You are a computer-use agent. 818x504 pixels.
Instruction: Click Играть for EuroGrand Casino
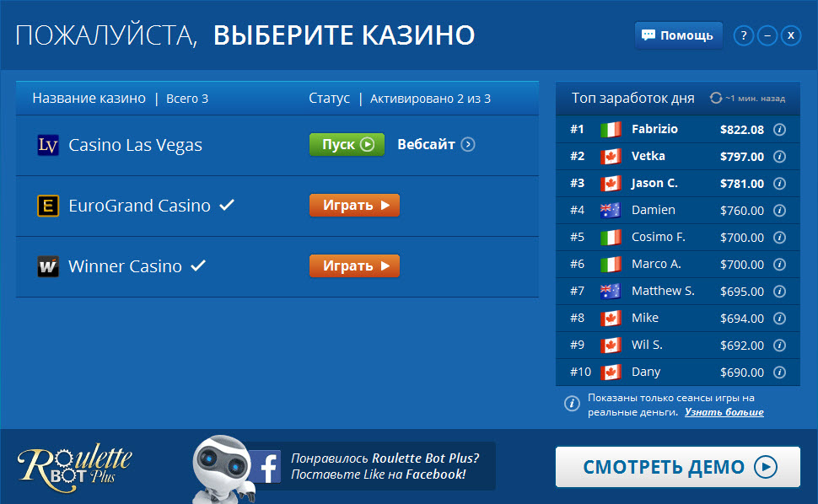(x=354, y=206)
